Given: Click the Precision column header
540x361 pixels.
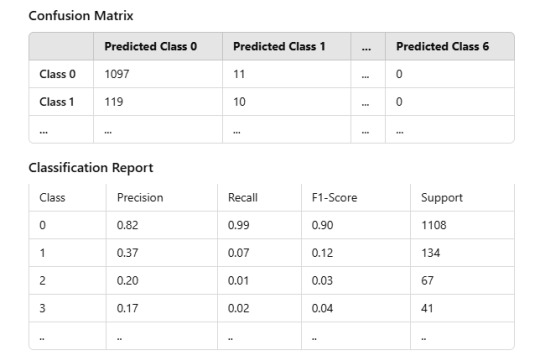Looking at the screenshot, I should click(x=140, y=198).
